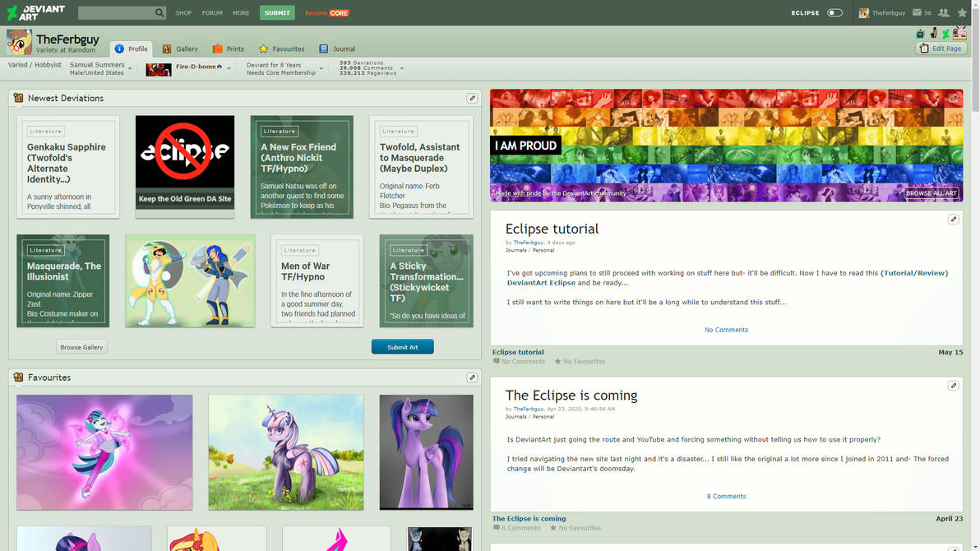This screenshot has height=551, width=980.
Task: Expand the Fire-D-home group dropdown arrow
Action: 229,69
